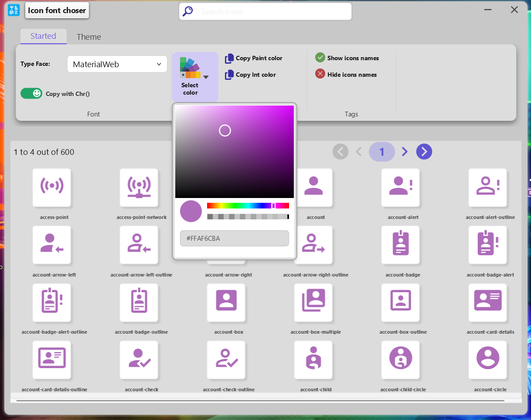
Task: Select the access-point-network icon tile
Action: [x=139, y=188]
